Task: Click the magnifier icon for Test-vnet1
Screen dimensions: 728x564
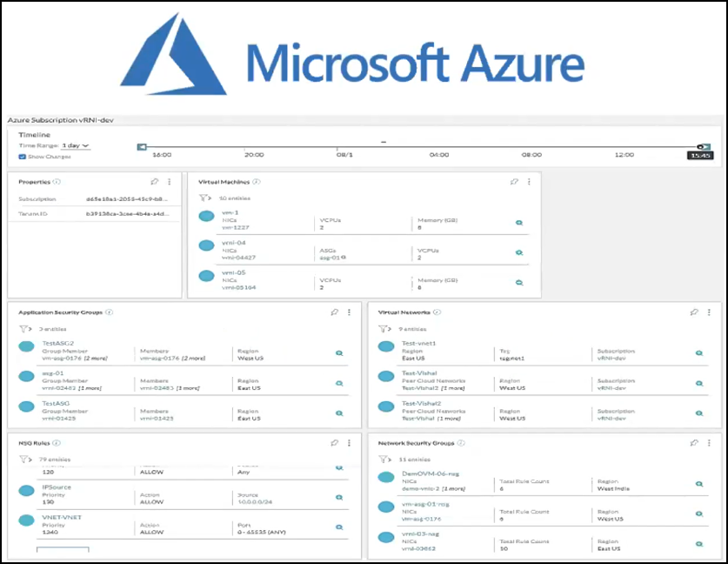Action: tap(699, 353)
